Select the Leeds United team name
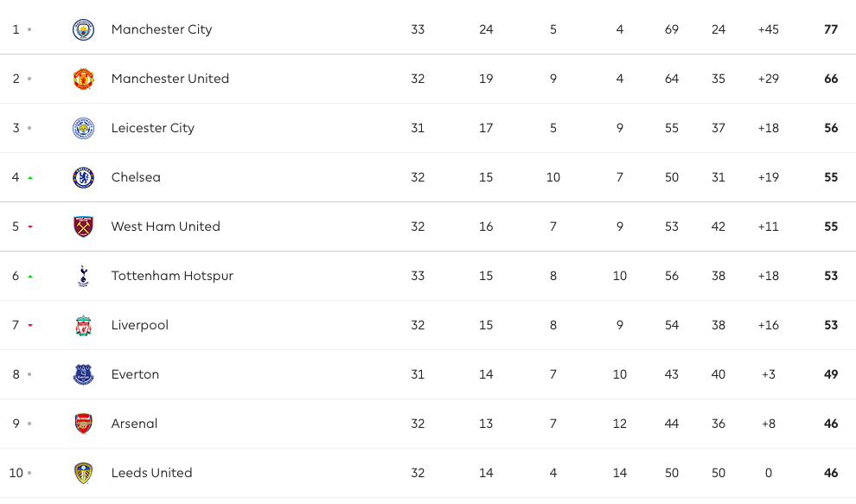The width and height of the screenshot is (856, 504). pyautogui.click(x=152, y=473)
